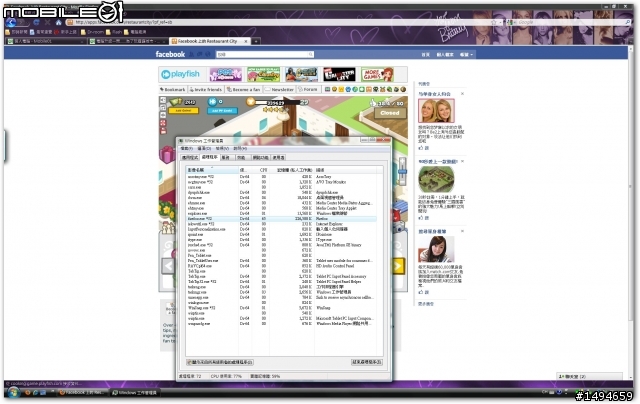Select the Internet Explorer process row
The image size is (640, 404).
click(x=282, y=224)
